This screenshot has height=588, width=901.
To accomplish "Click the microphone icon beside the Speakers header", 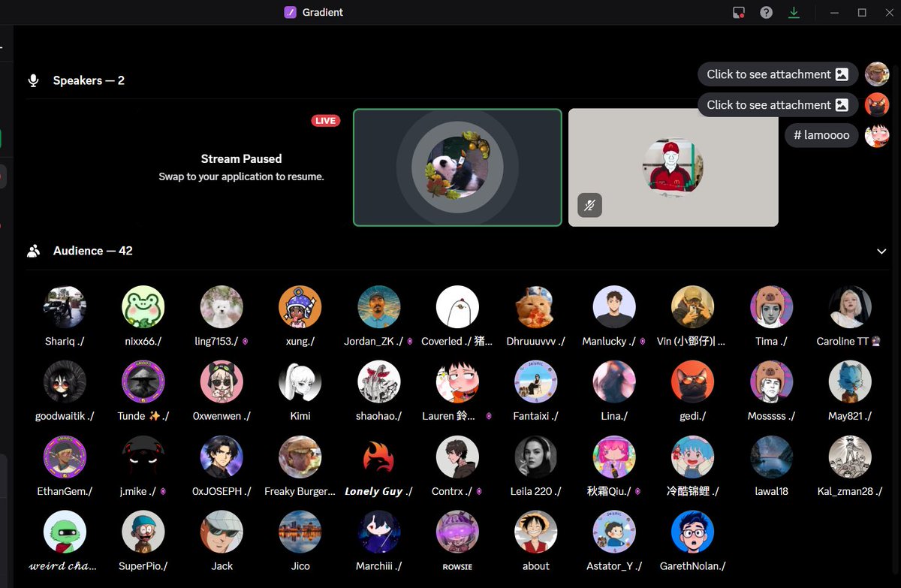I will click(33, 80).
